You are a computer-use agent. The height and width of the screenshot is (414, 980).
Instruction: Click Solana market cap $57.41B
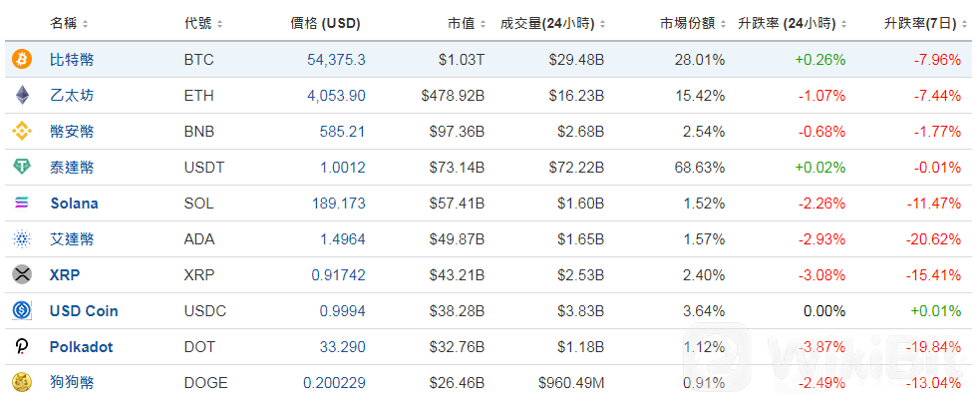pyautogui.click(x=458, y=204)
